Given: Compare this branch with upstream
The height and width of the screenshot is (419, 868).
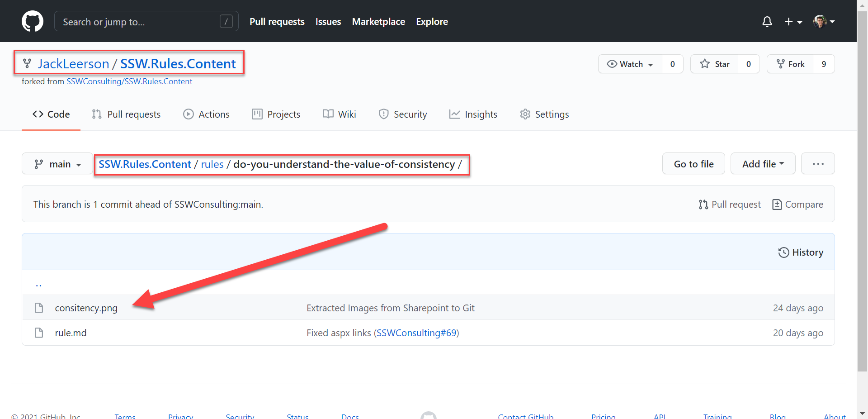Looking at the screenshot, I should point(797,205).
